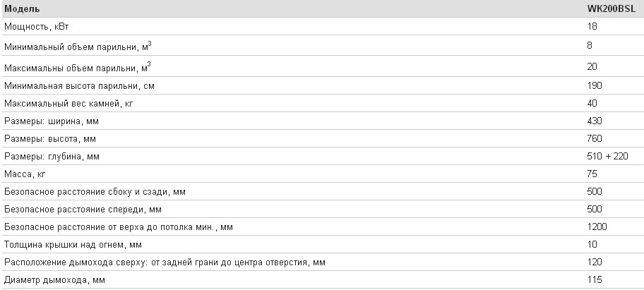Click 'Размеры: ширина, мм' label
The height and width of the screenshot is (290, 644).
52,121
